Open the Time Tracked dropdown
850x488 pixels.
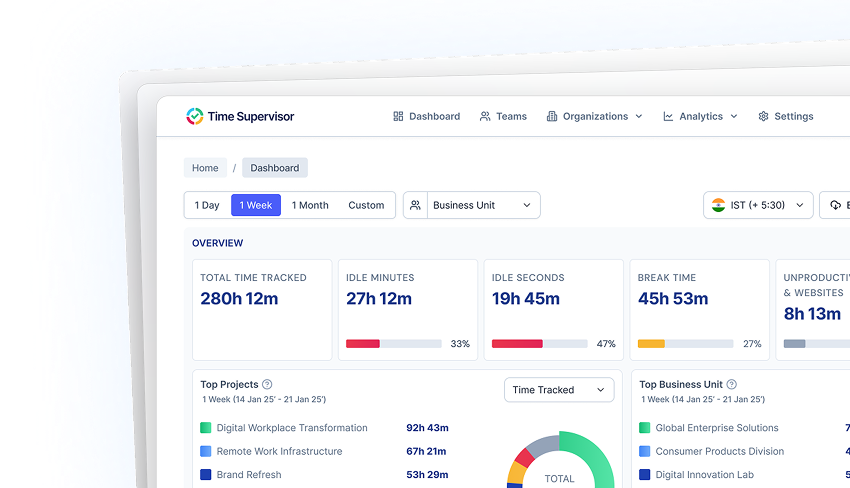pyautogui.click(x=558, y=390)
